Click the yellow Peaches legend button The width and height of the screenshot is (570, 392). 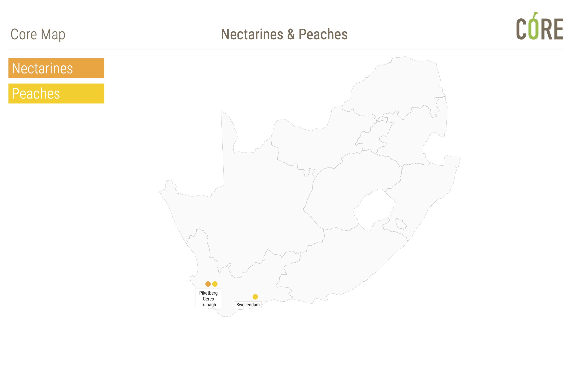point(56,93)
